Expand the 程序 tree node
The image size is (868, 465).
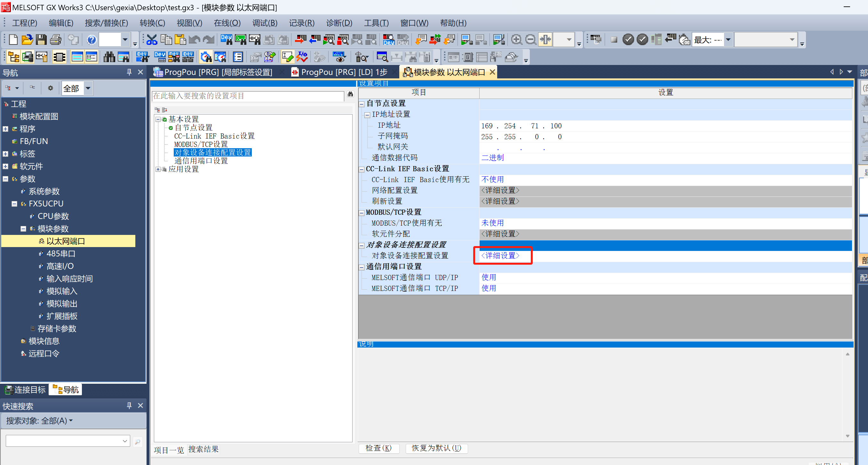click(x=5, y=129)
